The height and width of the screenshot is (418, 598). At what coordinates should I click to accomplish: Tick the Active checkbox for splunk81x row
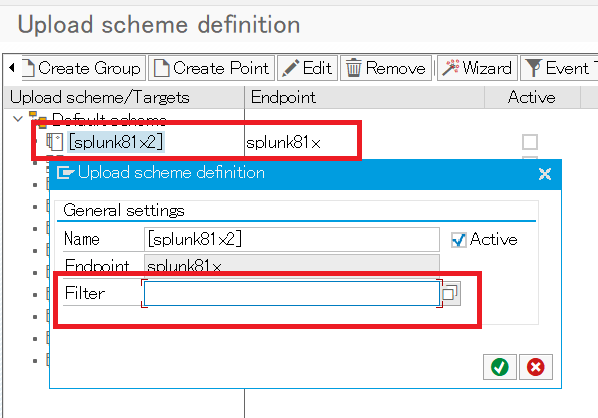pyautogui.click(x=530, y=142)
